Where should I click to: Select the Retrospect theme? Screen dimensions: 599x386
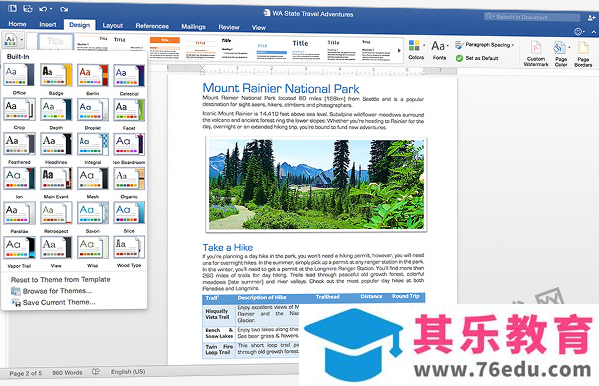56,213
